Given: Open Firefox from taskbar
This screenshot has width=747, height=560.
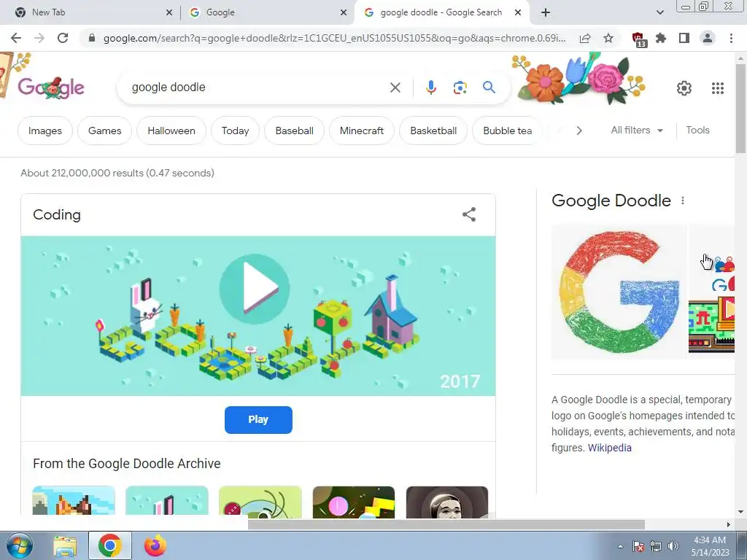Looking at the screenshot, I should coord(155,545).
